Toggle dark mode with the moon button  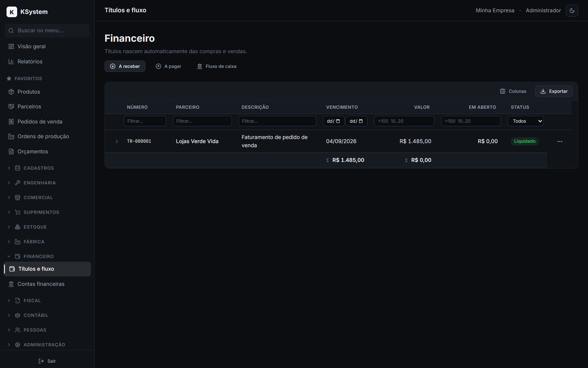(572, 10)
